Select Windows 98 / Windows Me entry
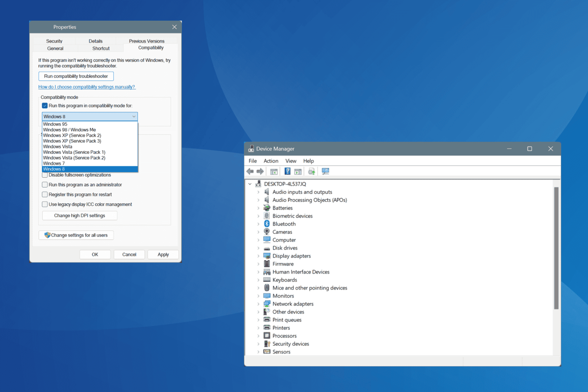 (90, 130)
